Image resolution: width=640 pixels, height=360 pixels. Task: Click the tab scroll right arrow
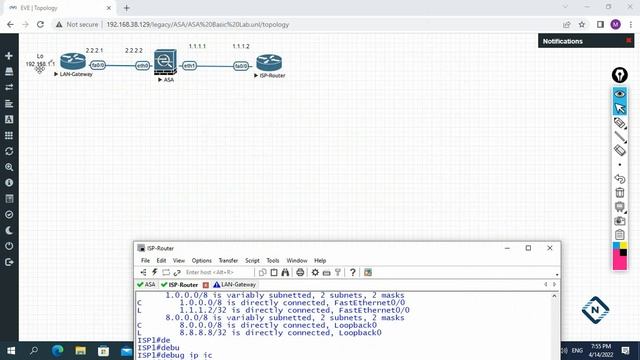click(554, 284)
